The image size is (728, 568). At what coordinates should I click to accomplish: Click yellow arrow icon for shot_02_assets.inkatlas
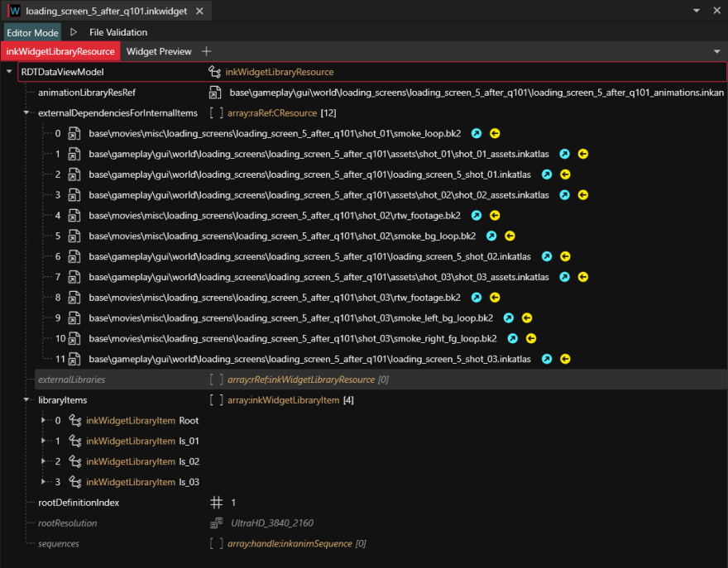pyautogui.click(x=583, y=195)
